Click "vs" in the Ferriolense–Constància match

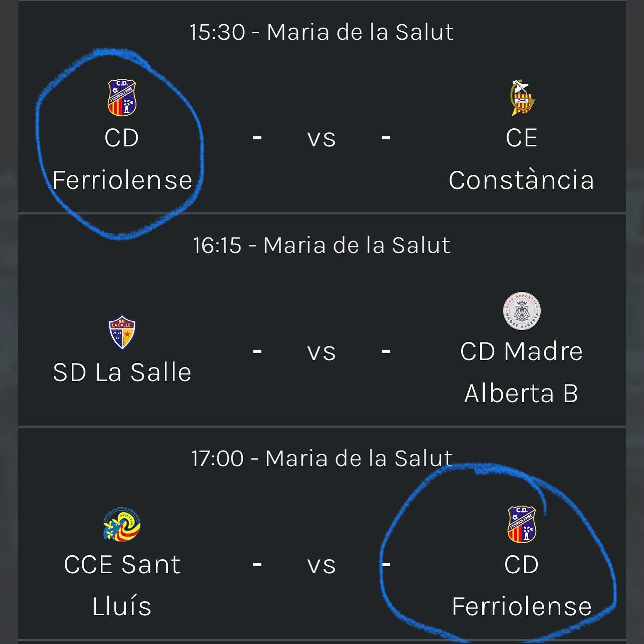click(x=321, y=138)
